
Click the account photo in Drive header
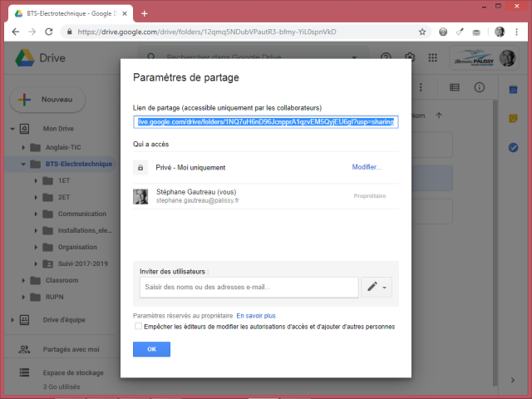click(x=507, y=58)
